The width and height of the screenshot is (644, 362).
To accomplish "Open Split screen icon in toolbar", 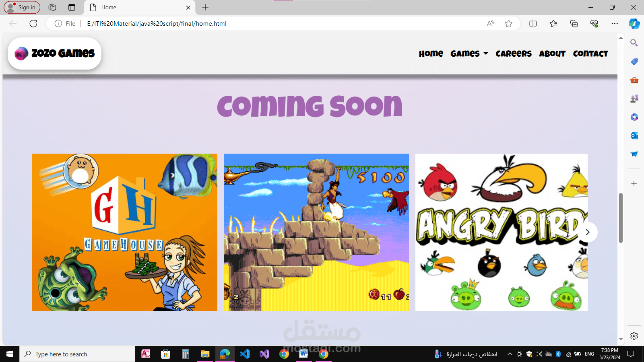I will click(x=533, y=23).
